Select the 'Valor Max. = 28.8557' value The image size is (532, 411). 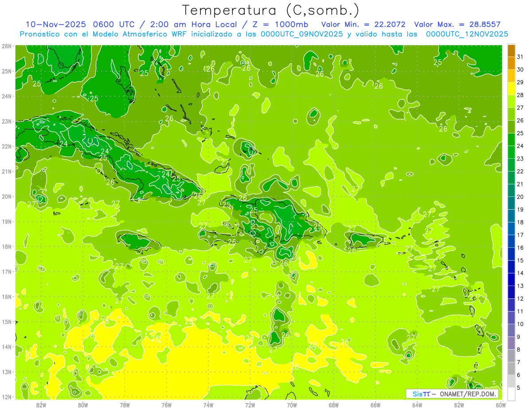[x=457, y=24]
